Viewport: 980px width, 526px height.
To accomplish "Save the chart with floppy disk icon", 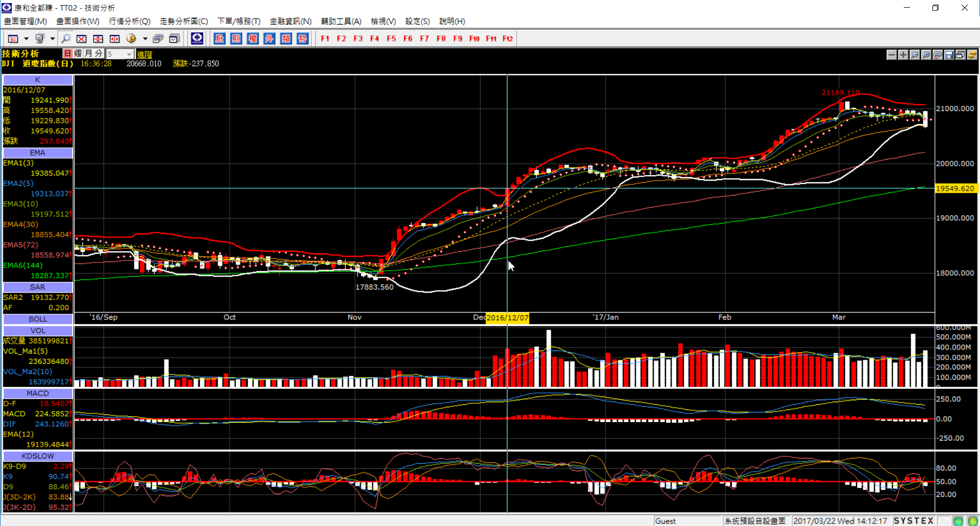I will point(949,55).
